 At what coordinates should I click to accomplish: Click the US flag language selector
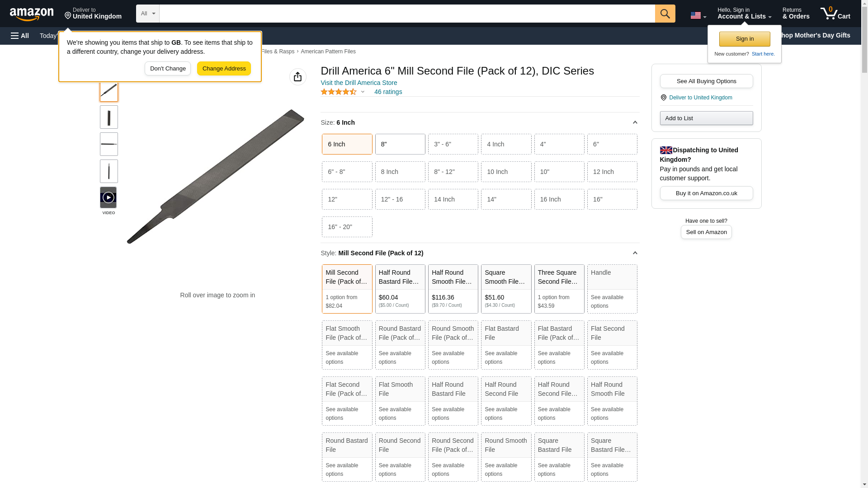698,15
